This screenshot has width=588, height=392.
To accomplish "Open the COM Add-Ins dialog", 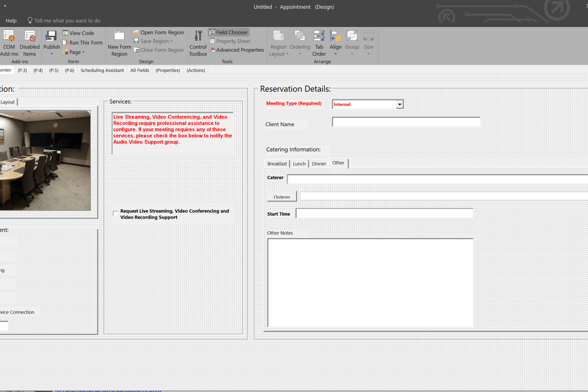I will tap(9, 43).
